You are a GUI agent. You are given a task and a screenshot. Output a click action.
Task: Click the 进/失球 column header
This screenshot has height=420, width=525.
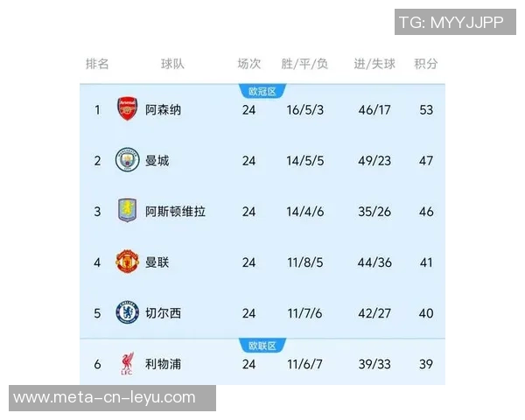pos(374,64)
